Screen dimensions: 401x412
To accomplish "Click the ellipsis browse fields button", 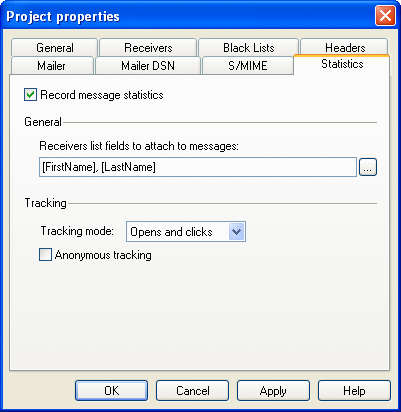I will [368, 167].
